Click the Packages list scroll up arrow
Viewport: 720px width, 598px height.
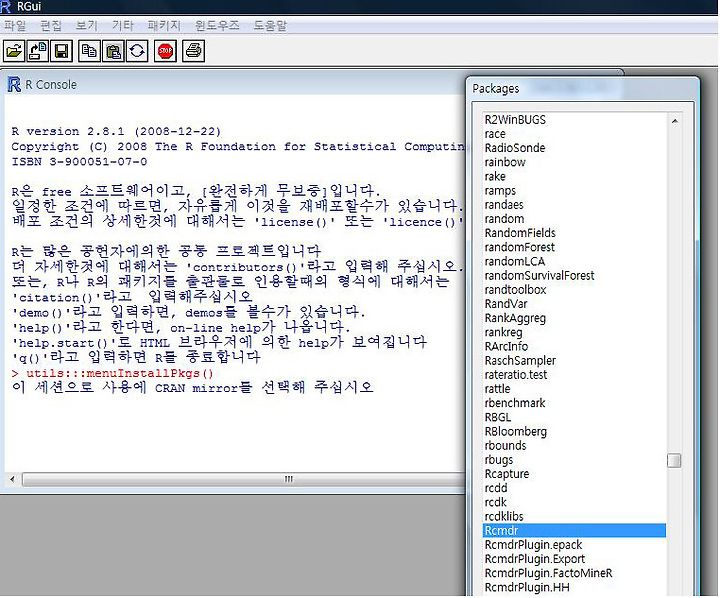pyautogui.click(x=675, y=121)
